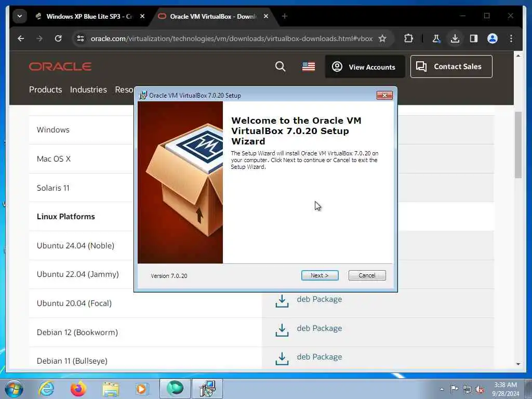The width and height of the screenshot is (532, 399).
Task: Go back in Chrome browser
Action: (x=21, y=38)
